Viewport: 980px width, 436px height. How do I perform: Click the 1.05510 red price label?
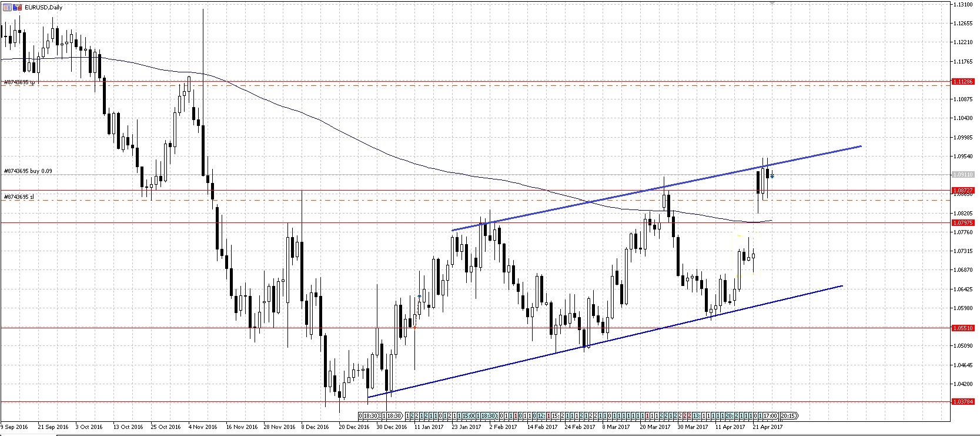tap(963, 328)
